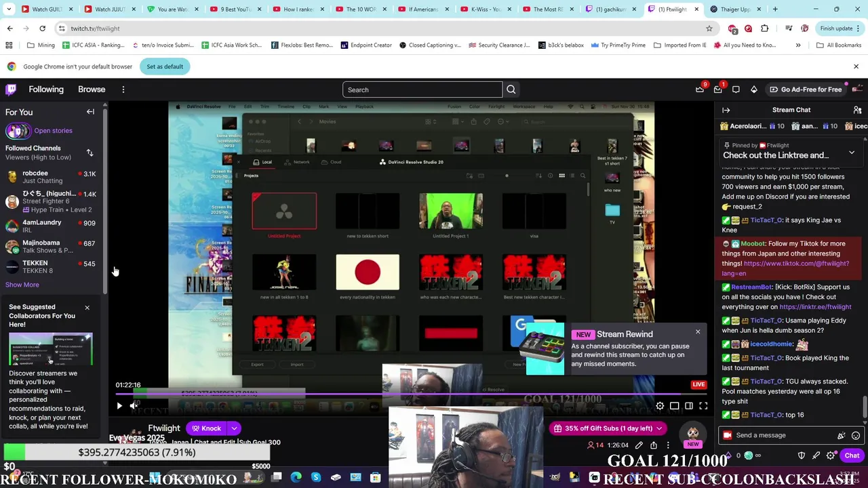The height and width of the screenshot is (488, 868).
Task: Open the celebration party popper icon
Action: pos(842,435)
